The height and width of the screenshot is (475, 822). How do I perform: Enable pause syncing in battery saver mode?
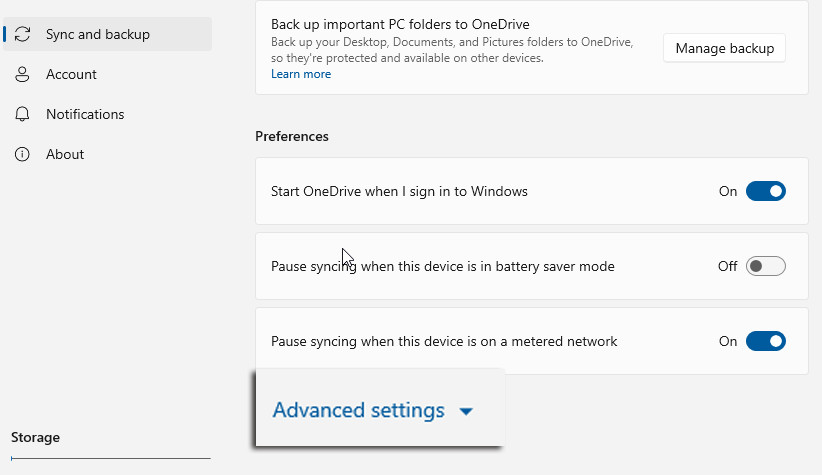pos(765,266)
